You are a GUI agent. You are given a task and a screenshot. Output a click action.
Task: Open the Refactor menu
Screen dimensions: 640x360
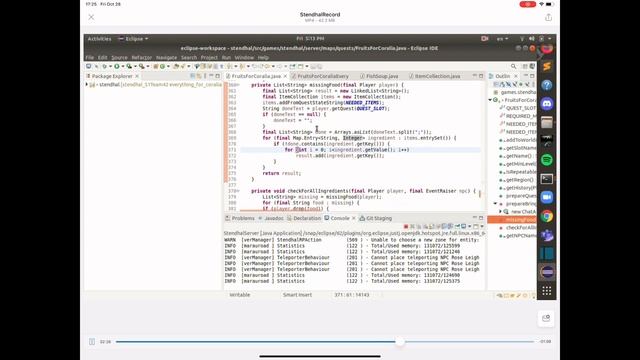click(x=142, y=58)
